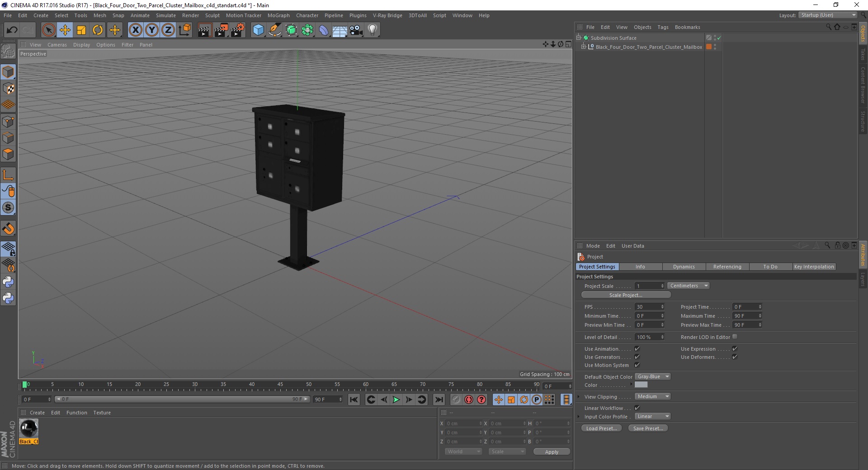868x470 pixels.
Task: Open the Layout Startup (User) dropdown
Action: tap(827, 15)
